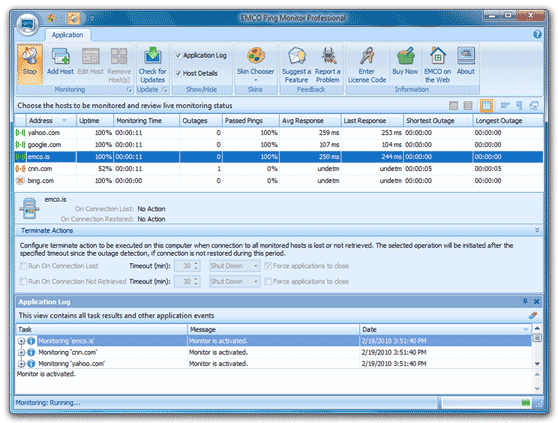Expand the Monitoring 'cnn.com' log entry
This screenshot has width=558, height=423.
21,352
